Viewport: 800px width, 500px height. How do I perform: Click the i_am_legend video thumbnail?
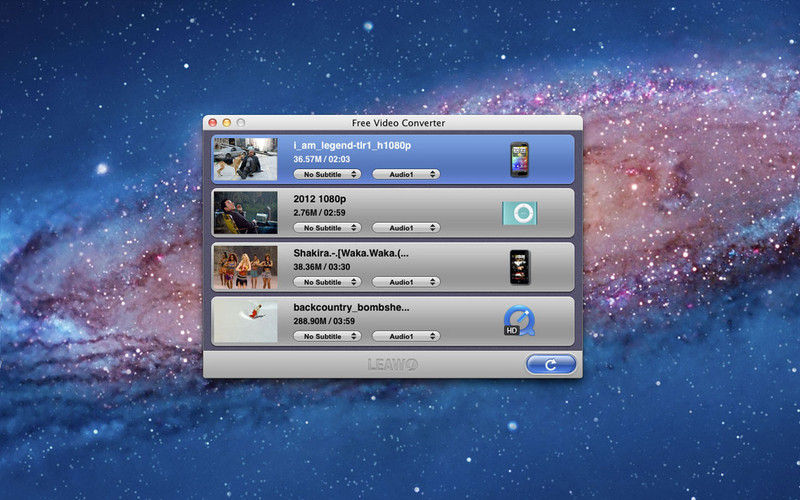tap(245, 159)
